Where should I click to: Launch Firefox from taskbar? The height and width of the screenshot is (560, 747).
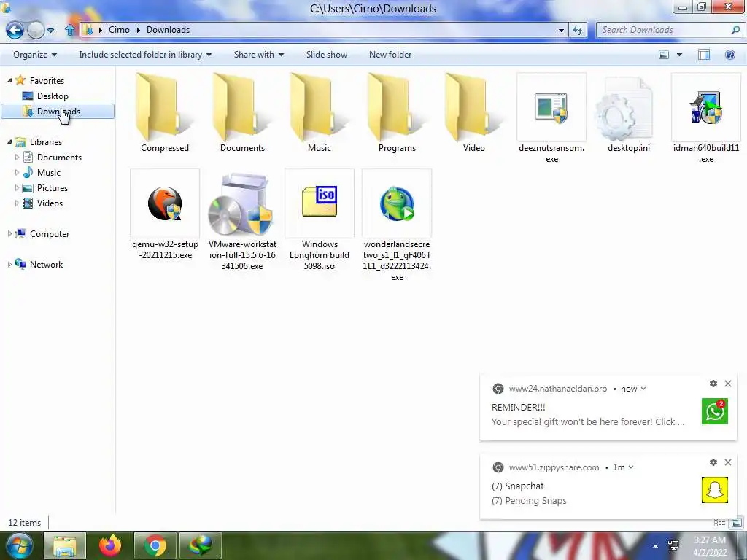pyautogui.click(x=110, y=545)
